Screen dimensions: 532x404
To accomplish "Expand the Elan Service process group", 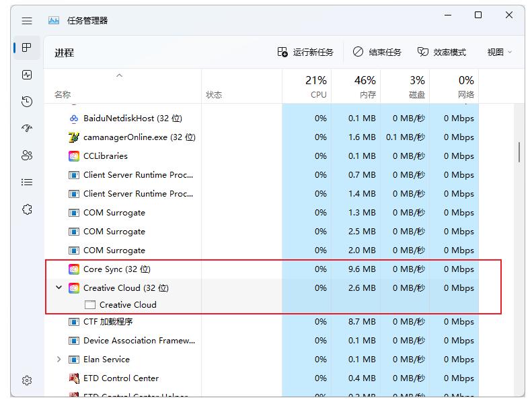I will coord(59,360).
